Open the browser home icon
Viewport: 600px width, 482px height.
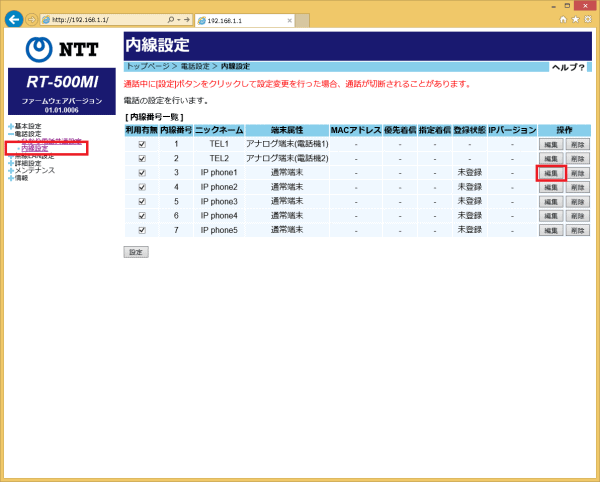[563, 19]
